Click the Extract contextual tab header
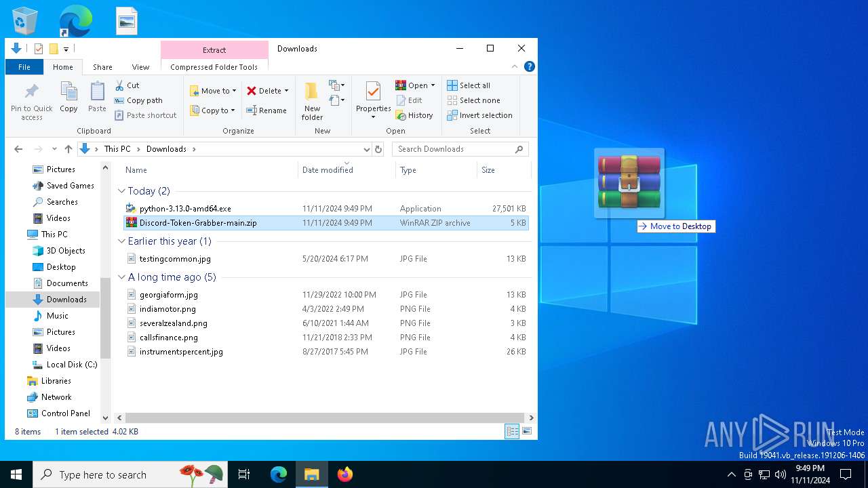Image resolution: width=868 pixels, height=488 pixels. pos(214,50)
